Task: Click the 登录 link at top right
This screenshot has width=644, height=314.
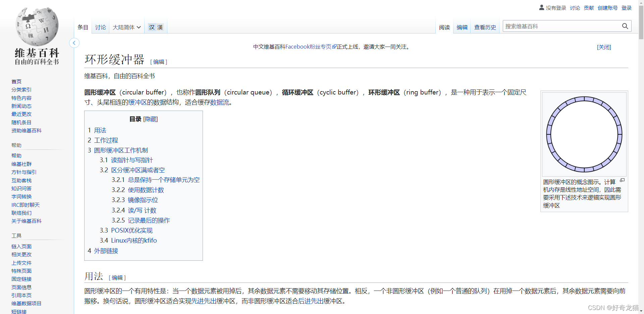Action: point(627,8)
